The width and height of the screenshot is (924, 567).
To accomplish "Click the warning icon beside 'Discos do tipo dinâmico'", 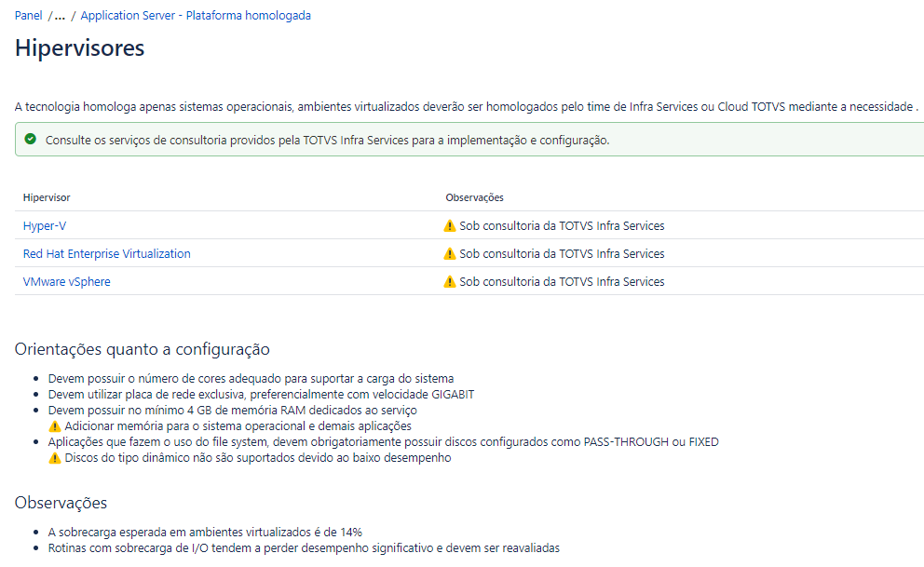I will (x=55, y=458).
